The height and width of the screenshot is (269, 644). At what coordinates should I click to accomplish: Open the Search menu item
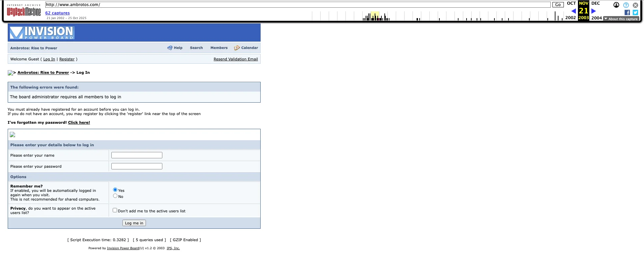(x=196, y=48)
